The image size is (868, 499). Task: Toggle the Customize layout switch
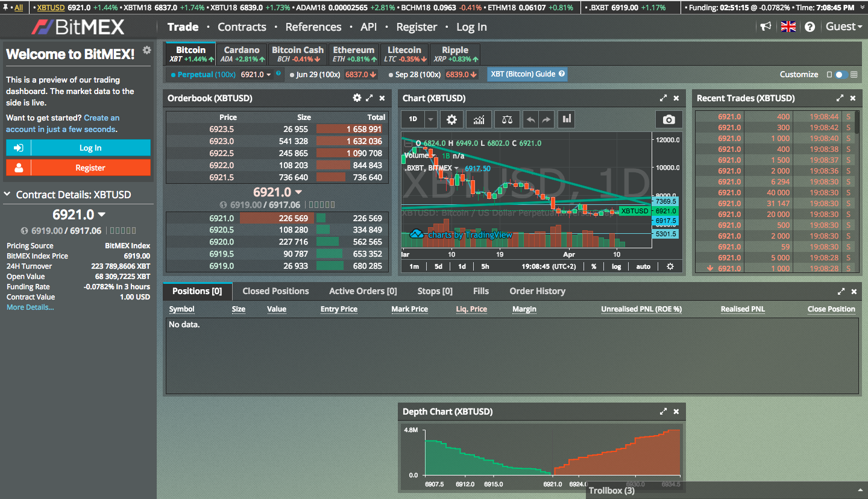(x=842, y=74)
